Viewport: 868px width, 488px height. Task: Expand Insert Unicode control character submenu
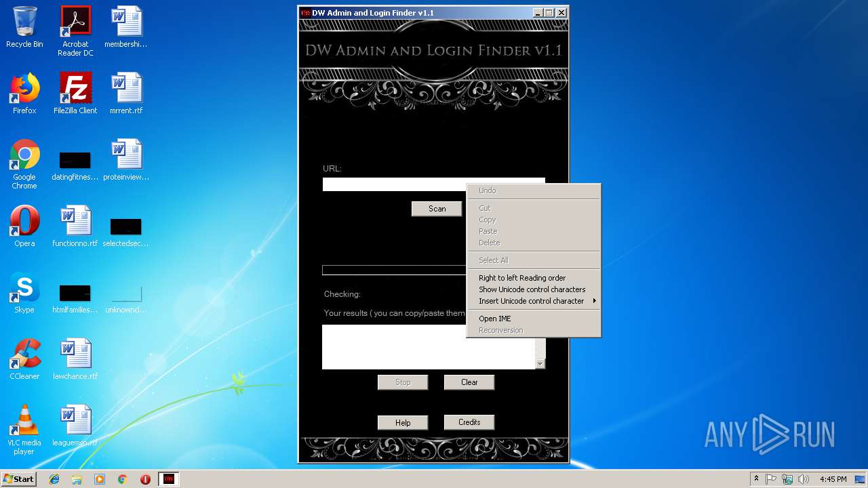tap(534, 301)
